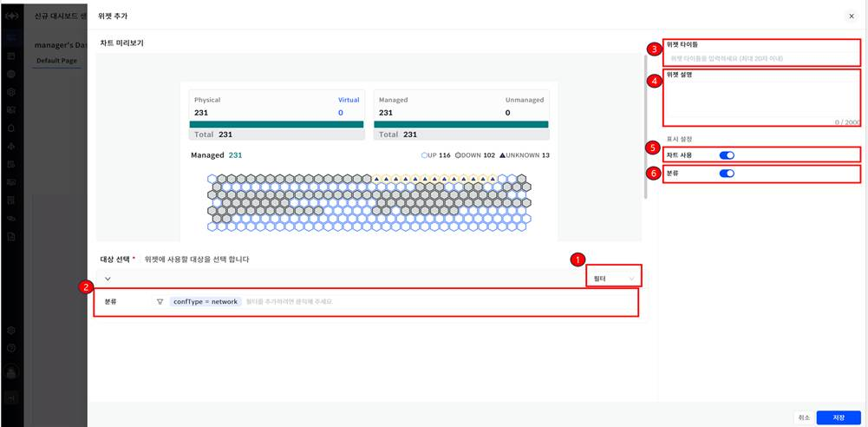Click the DOWN legend icon

[459, 155]
